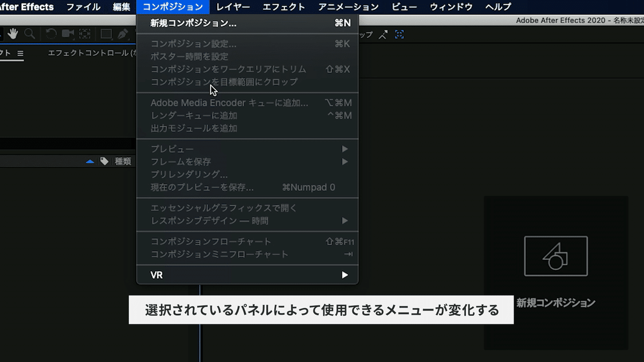Screen dimensions: 644x362
Task: Switch to the エフェクトコントロール tab
Action: (x=91, y=53)
